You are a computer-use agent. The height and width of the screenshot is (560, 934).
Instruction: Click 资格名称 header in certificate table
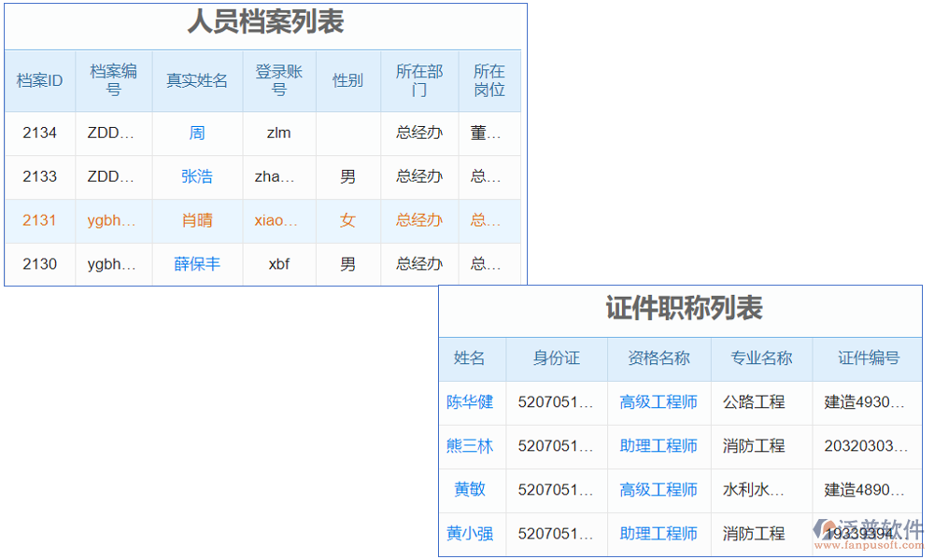pos(658,359)
